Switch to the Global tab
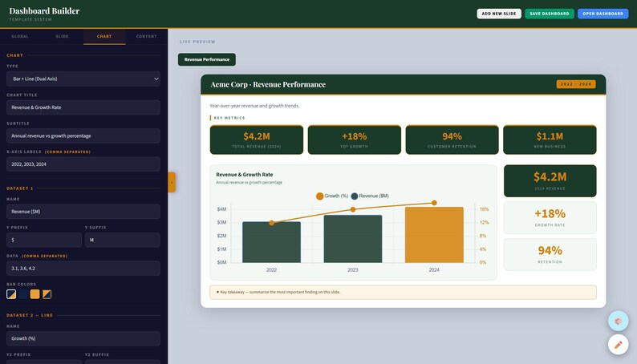637x364 pixels. pos(20,36)
